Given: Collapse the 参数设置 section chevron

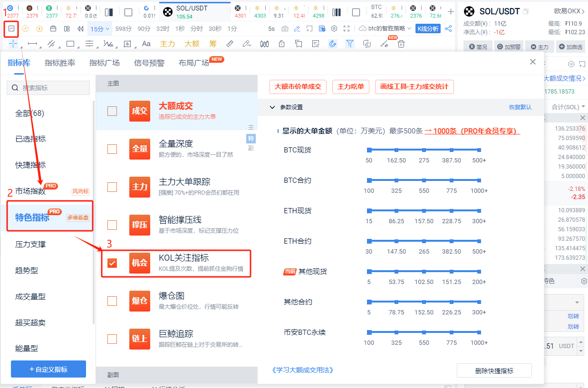Looking at the screenshot, I should pyautogui.click(x=272, y=107).
